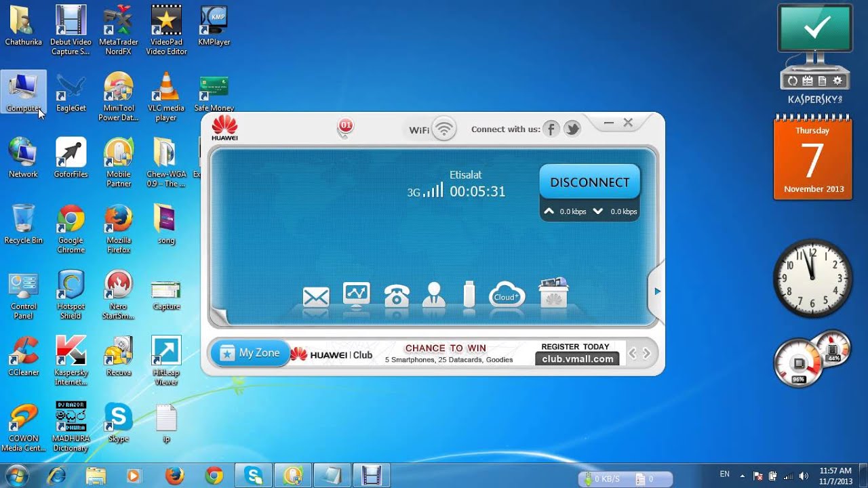Click the Kaspersky gadget settings gear icon
Screen dimensions: 868x488
tap(837, 81)
